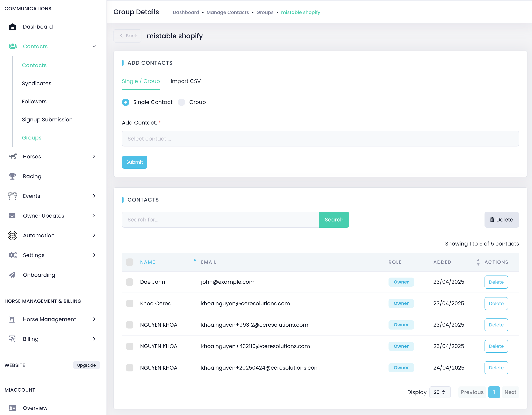Click the Racing trophy icon
Screen dimensions: 532x415
pos(12,176)
